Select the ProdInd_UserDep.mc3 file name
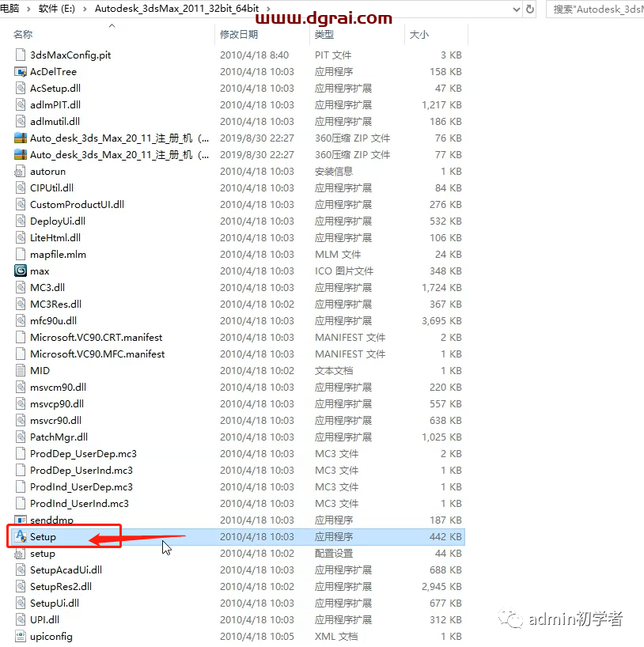Screen dimensions: 644x647 click(81, 487)
